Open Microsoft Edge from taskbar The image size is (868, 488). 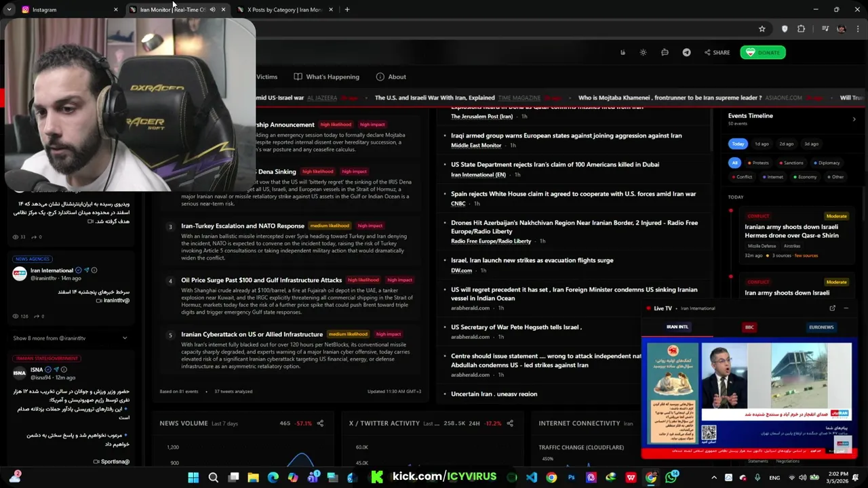click(x=273, y=478)
